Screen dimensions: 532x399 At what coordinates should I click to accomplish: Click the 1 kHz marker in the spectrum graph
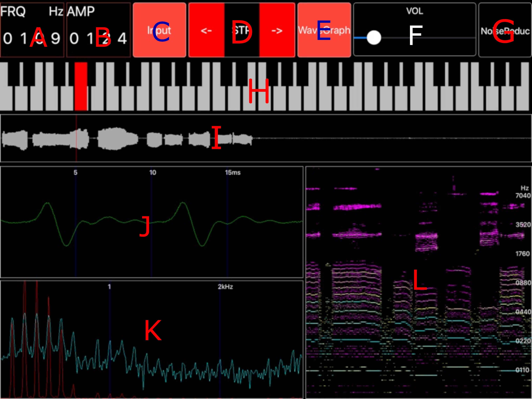(x=109, y=287)
